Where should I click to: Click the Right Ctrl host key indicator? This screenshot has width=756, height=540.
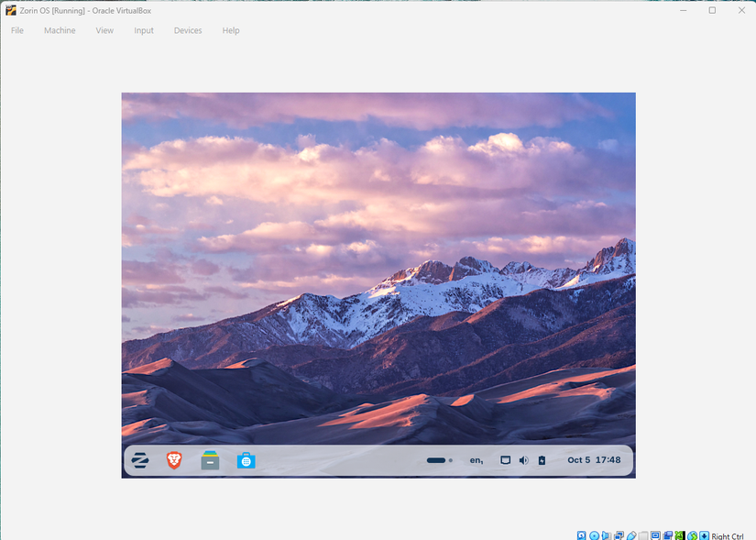(727, 536)
